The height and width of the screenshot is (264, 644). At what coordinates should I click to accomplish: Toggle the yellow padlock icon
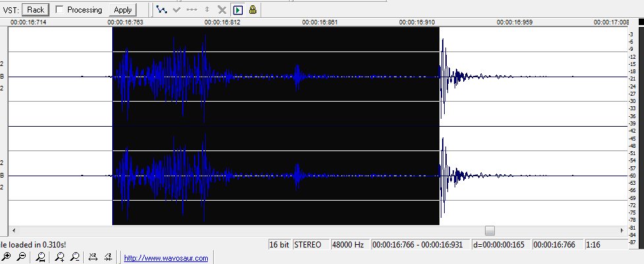[253, 9]
